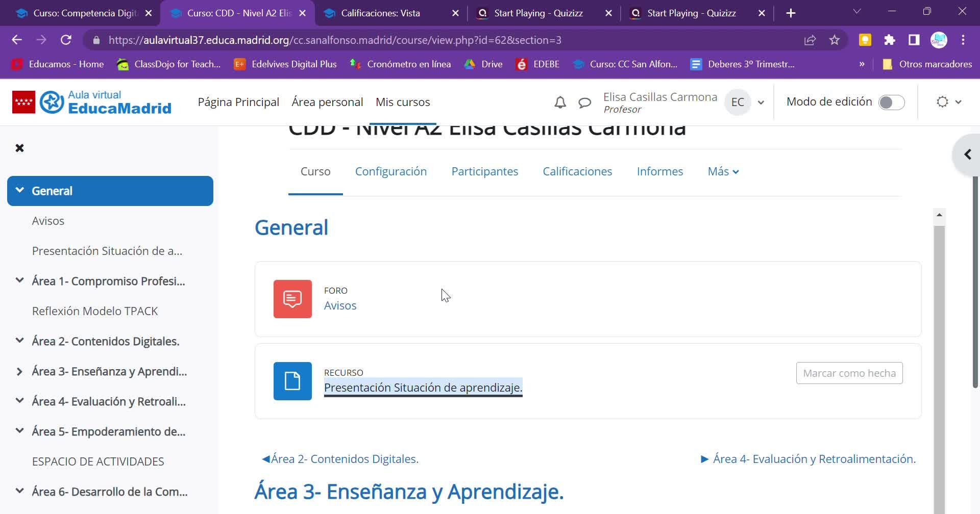Expand the Más tab dropdown
980x514 pixels.
[723, 172]
